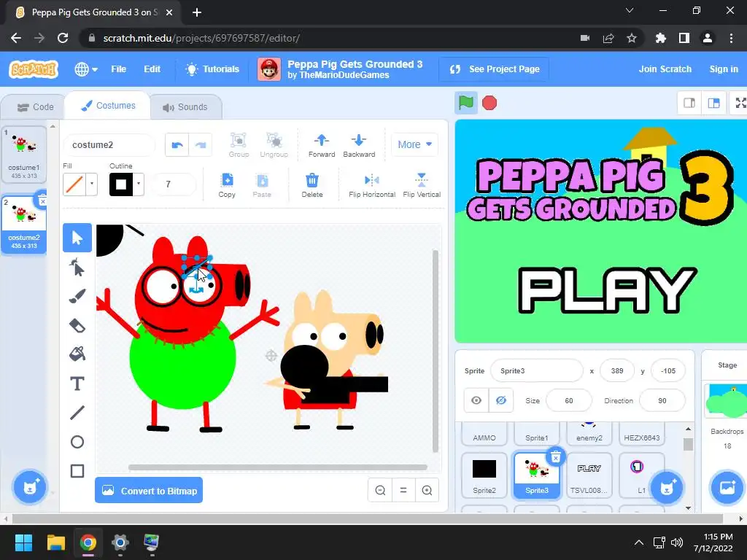Image resolution: width=747 pixels, height=560 pixels.
Task: Select the Brush tool
Action: point(77,296)
